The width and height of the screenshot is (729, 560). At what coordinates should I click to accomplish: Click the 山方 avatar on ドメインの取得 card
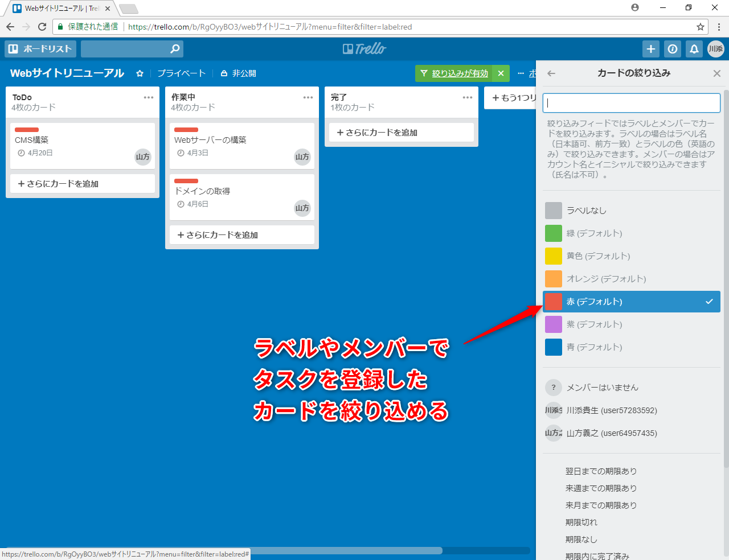[302, 208]
